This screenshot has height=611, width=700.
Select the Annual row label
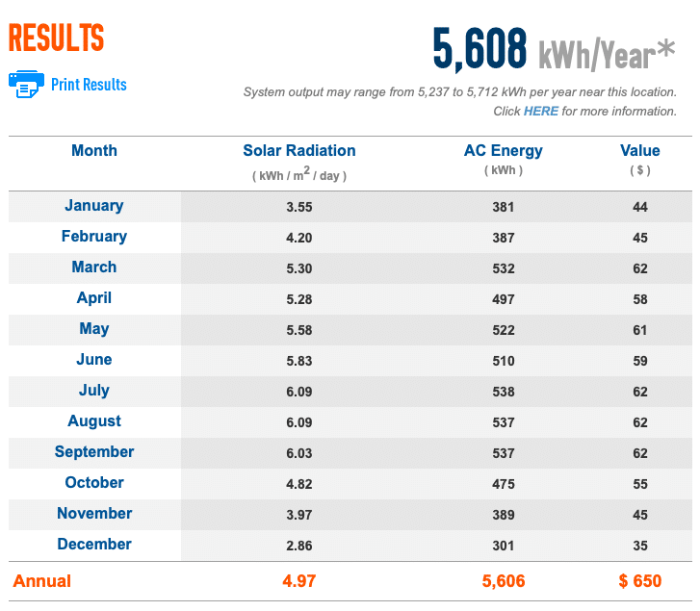click(x=41, y=580)
